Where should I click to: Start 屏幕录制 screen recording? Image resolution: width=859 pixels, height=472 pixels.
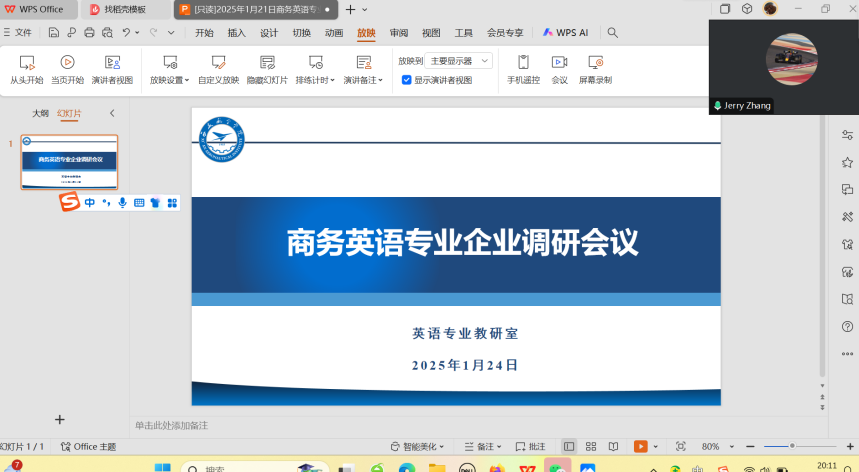click(x=595, y=63)
